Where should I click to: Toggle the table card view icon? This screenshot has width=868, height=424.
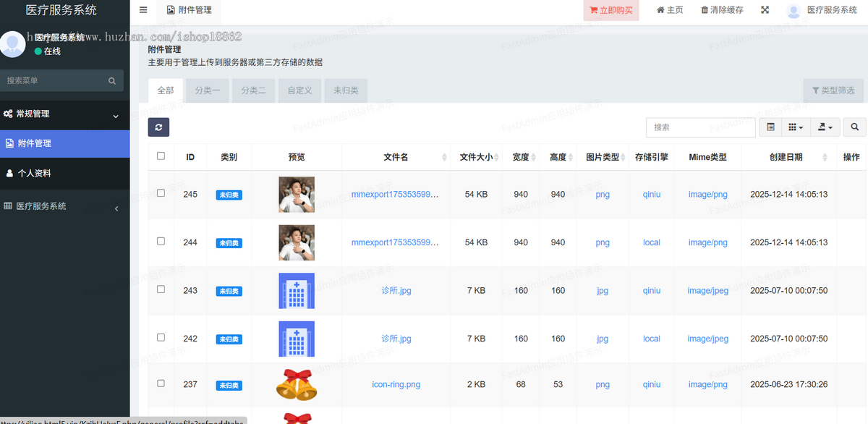pyautogui.click(x=770, y=127)
